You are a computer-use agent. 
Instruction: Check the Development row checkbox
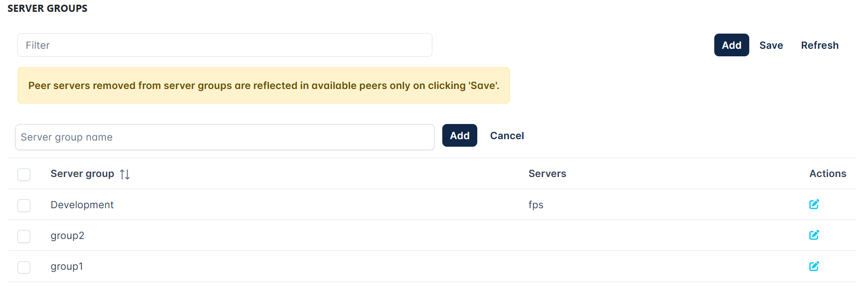pos(24,205)
